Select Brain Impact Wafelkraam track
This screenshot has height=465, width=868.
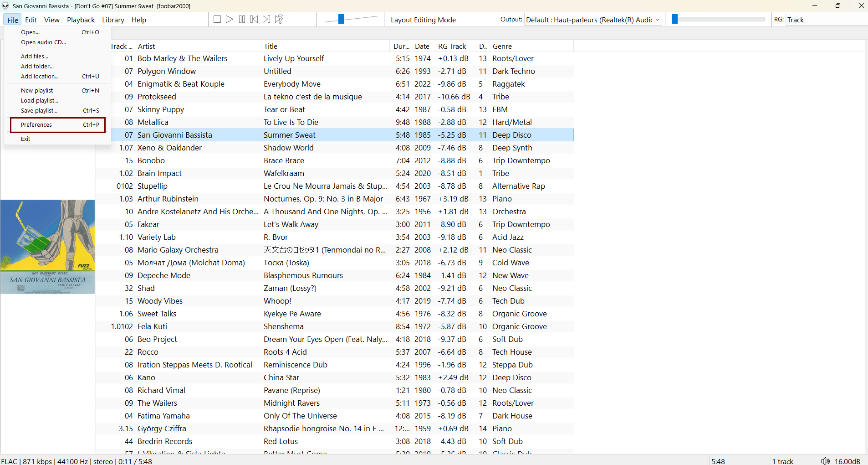[334, 173]
